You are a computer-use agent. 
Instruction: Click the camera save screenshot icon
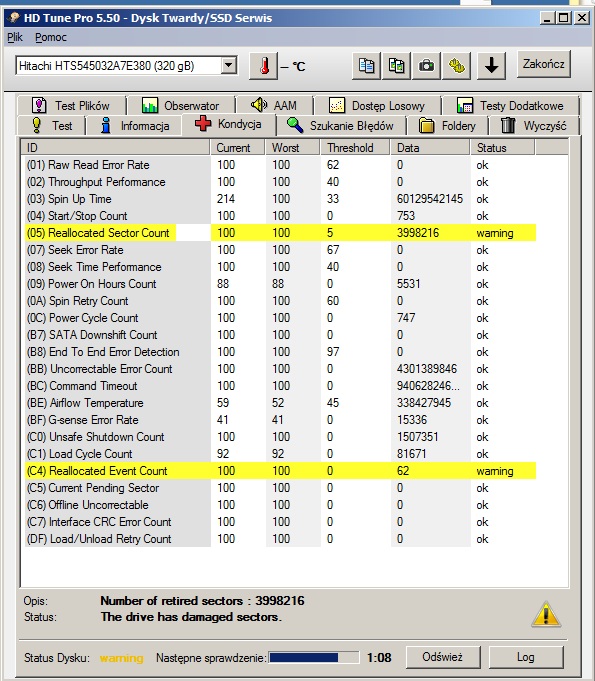(426, 66)
